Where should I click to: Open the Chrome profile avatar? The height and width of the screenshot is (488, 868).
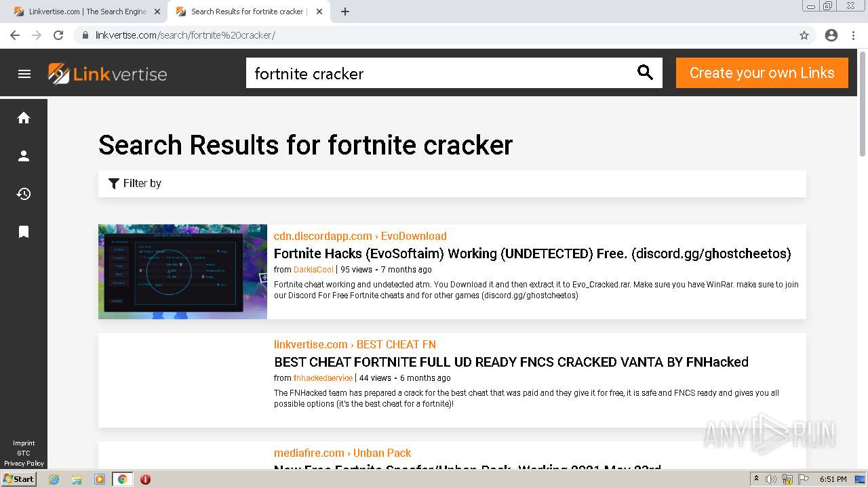(x=831, y=35)
